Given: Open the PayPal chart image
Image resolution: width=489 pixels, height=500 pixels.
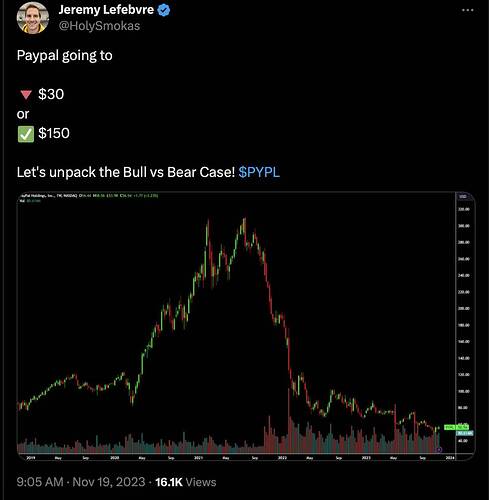Looking at the screenshot, I should (x=246, y=326).
